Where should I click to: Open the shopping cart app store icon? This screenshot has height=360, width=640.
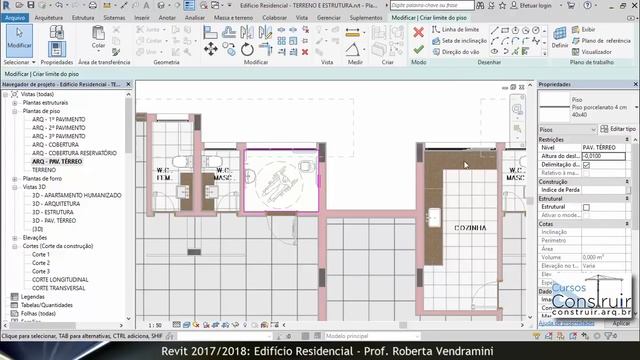(571, 6)
